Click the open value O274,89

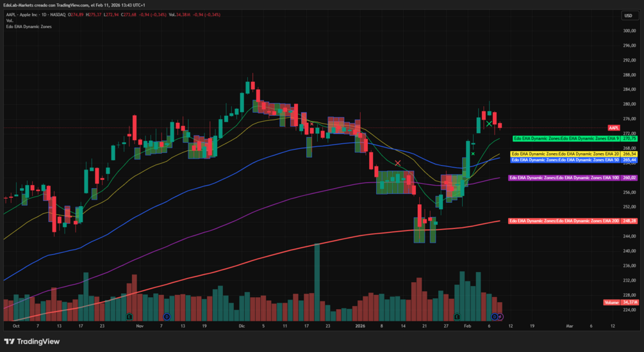[76, 15]
